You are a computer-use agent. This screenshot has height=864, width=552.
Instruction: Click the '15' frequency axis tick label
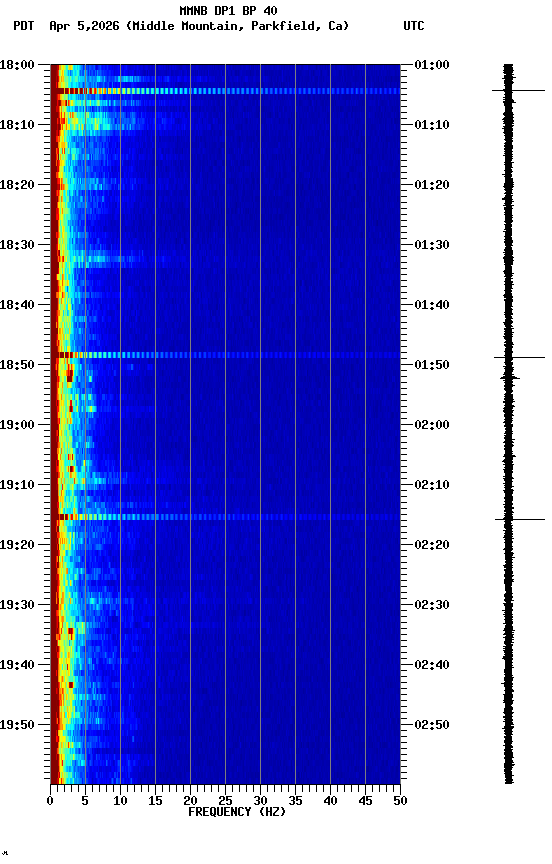pos(155,801)
